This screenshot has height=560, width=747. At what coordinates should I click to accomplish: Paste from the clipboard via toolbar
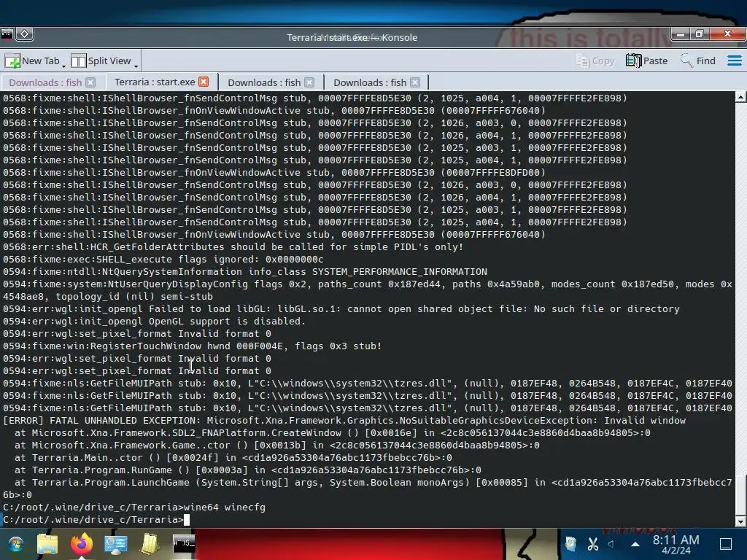[646, 61]
